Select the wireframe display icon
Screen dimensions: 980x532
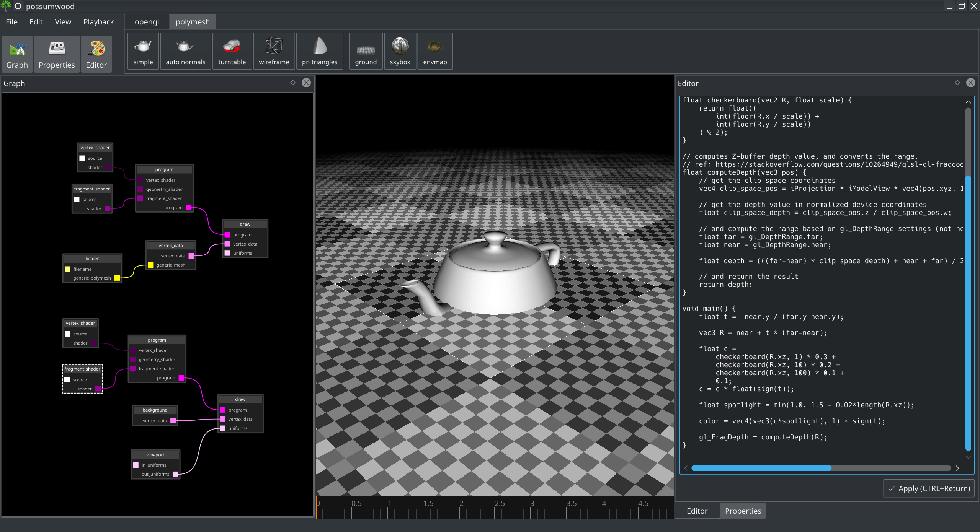click(x=273, y=51)
